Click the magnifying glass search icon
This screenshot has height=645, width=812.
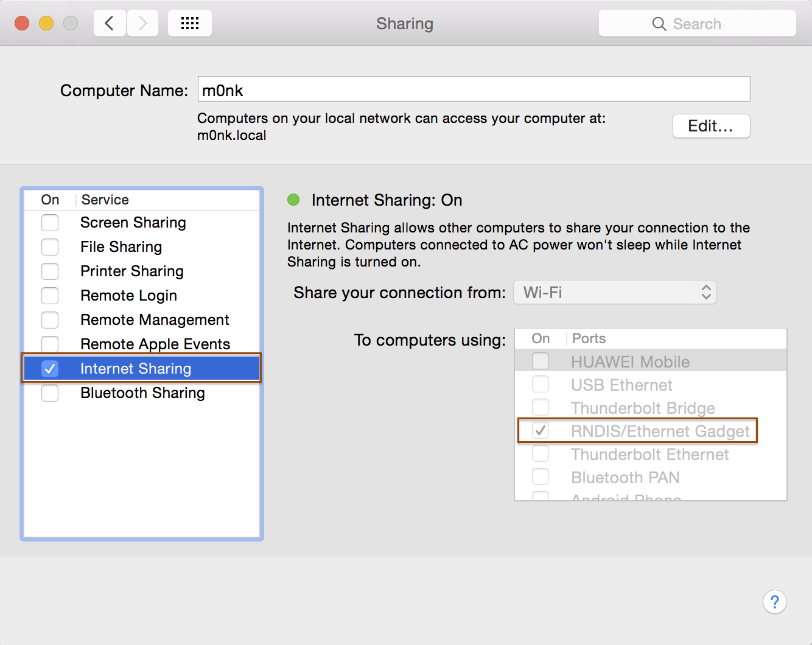click(x=659, y=24)
